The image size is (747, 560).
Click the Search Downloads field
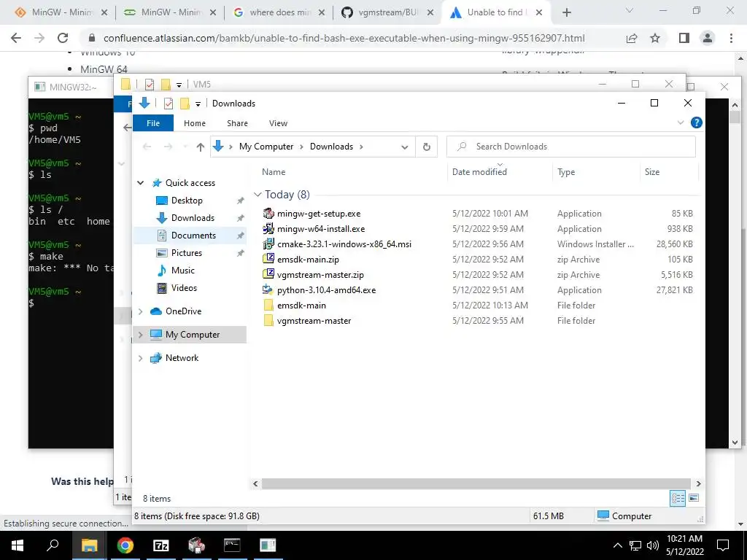click(x=570, y=147)
